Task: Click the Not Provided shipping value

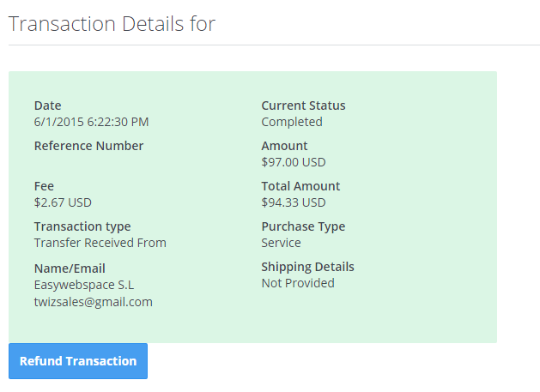Action: tap(298, 283)
